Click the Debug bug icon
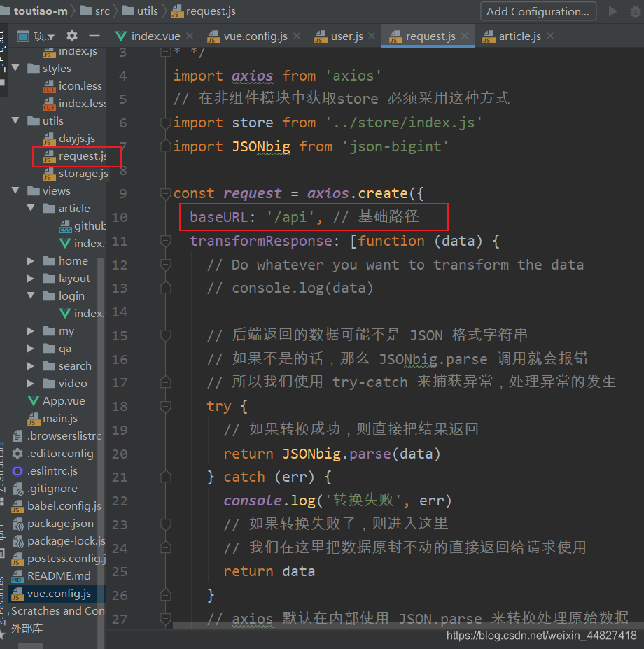644x649 pixels. point(636,11)
